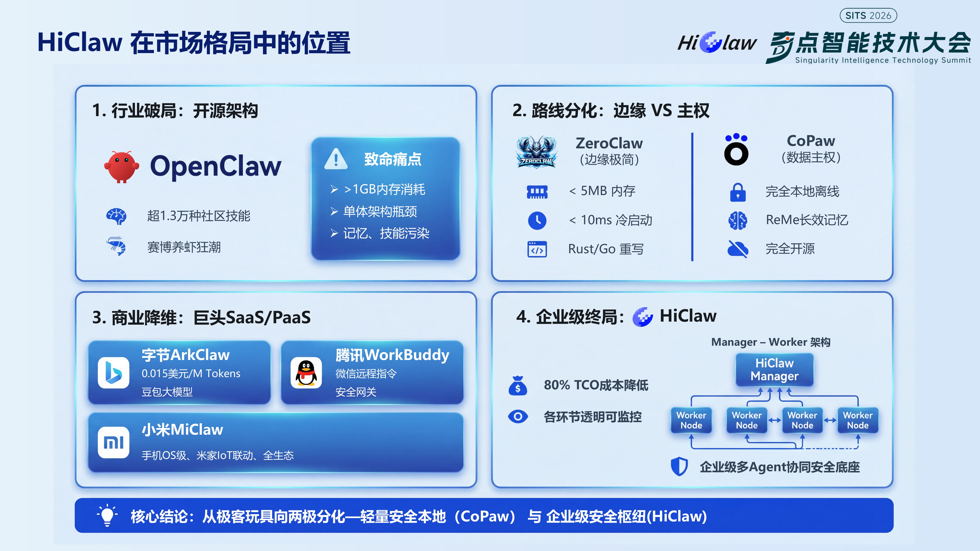Open the 小米MiClaw card

click(276, 443)
